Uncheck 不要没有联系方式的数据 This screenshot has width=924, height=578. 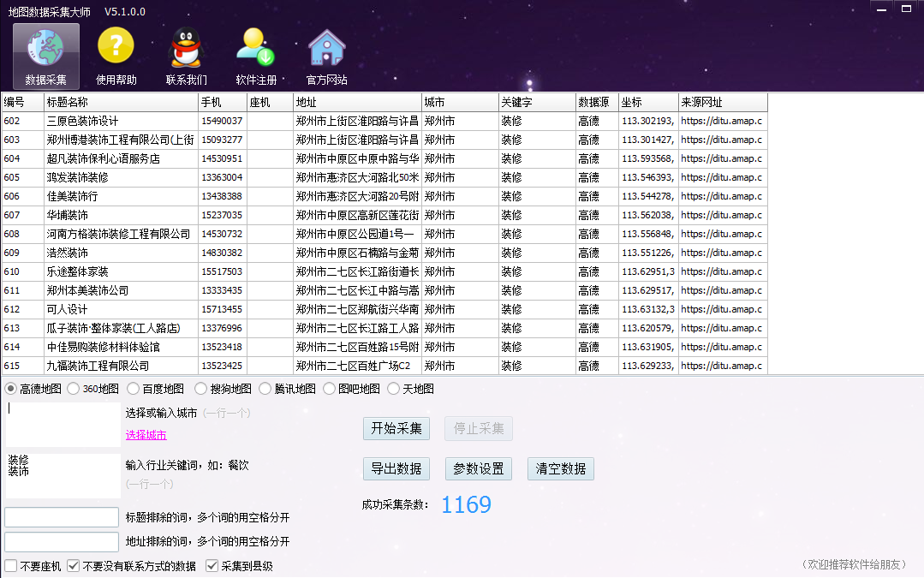[x=73, y=566]
